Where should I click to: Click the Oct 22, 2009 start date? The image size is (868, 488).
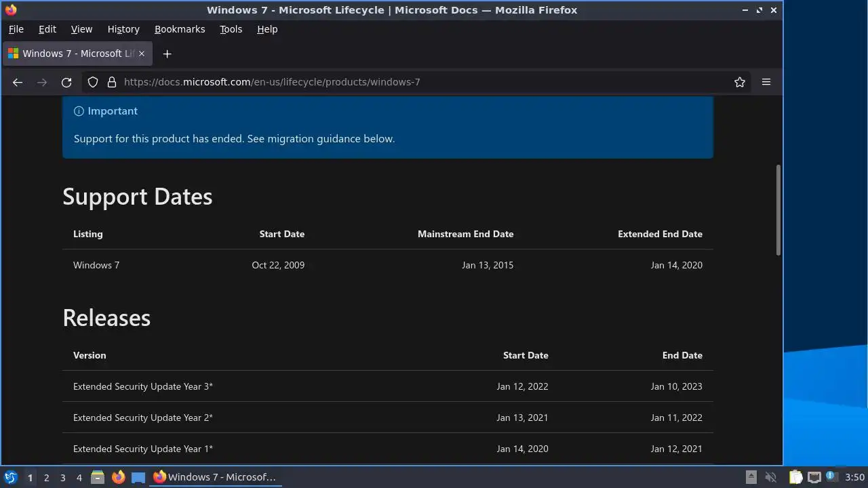coord(278,265)
